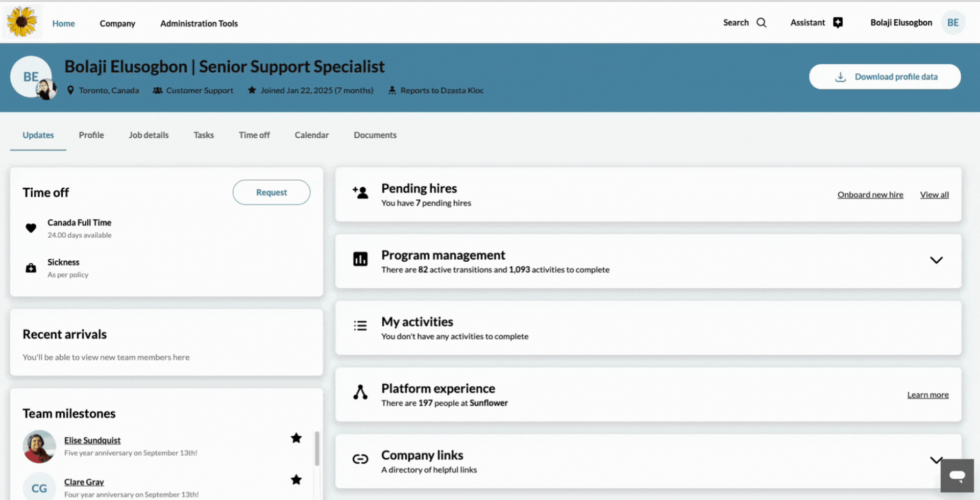Open the Administration Tools menu
980x500 pixels.
[x=199, y=23]
